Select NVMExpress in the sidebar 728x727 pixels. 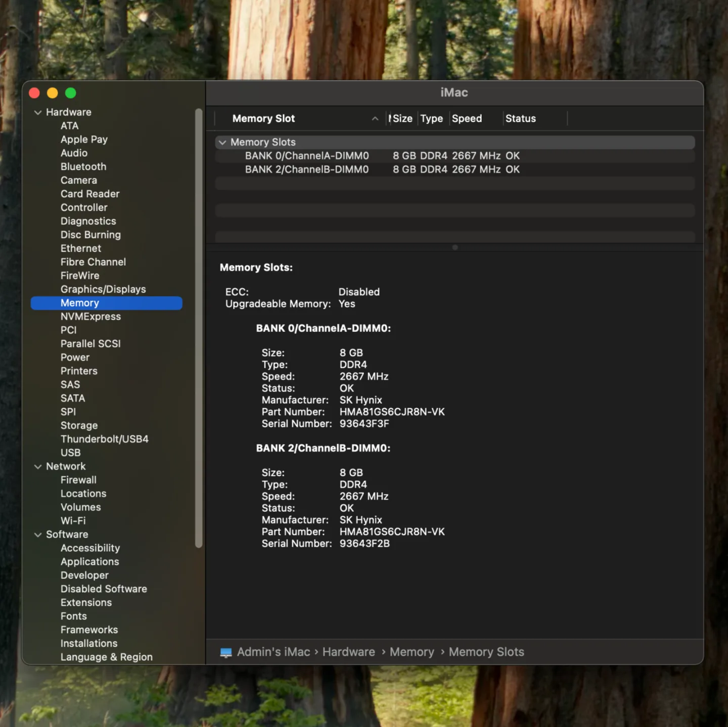point(90,316)
